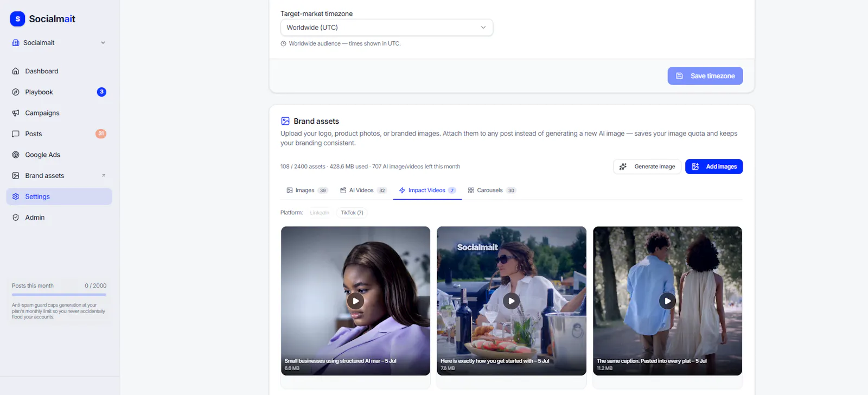Click the sparkle icon on Generate image
This screenshot has width=868, height=395.
click(x=623, y=167)
